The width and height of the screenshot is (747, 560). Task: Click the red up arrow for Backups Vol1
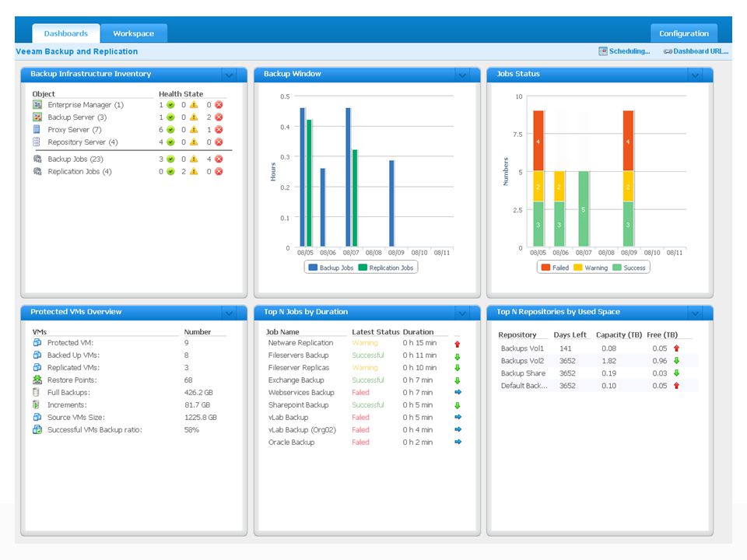tap(676, 348)
